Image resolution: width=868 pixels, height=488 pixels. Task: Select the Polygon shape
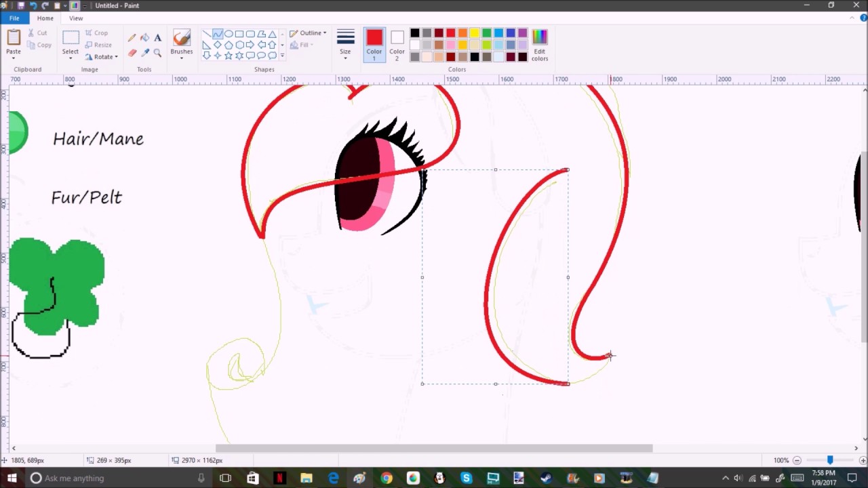coord(261,34)
